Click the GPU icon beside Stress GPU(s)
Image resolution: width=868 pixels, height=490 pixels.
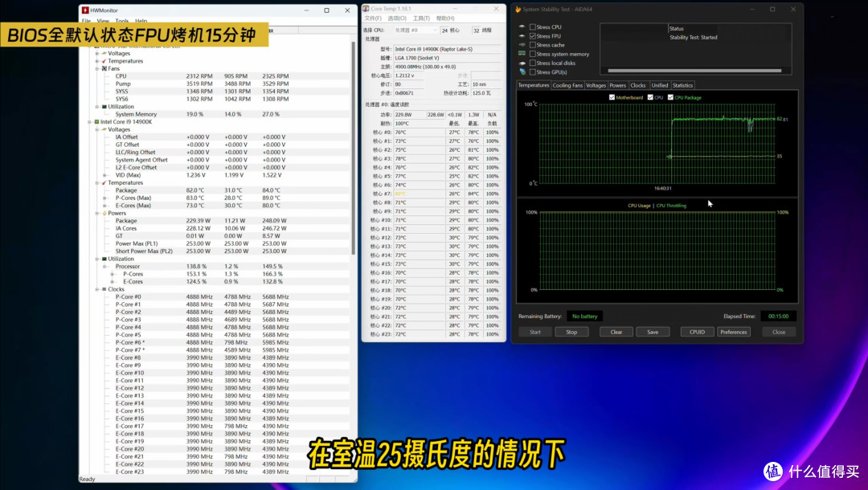tap(522, 72)
